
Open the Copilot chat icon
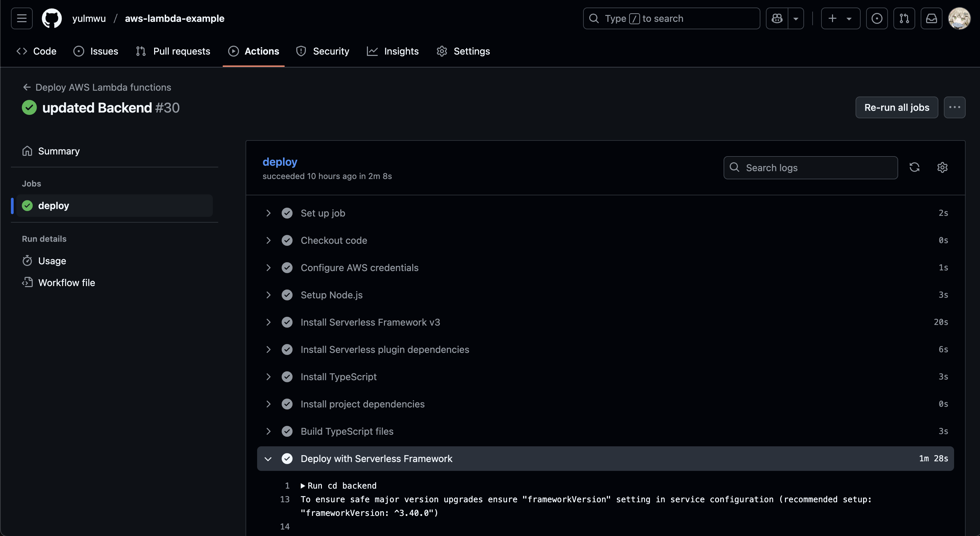(x=777, y=18)
